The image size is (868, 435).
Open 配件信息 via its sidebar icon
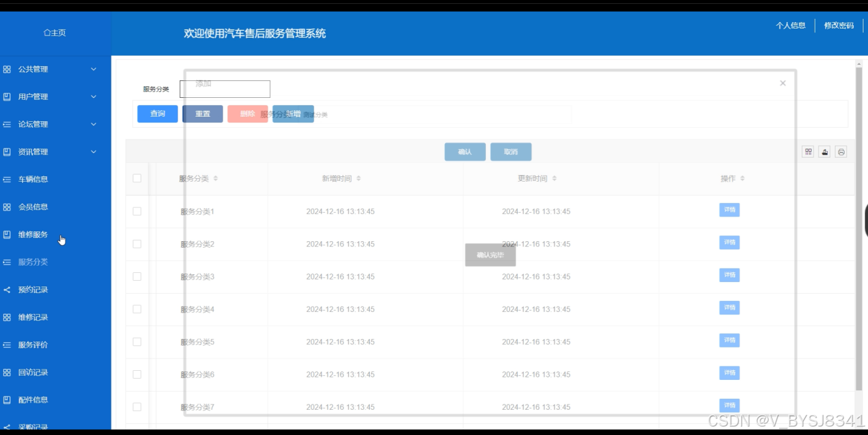coord(7,400)
